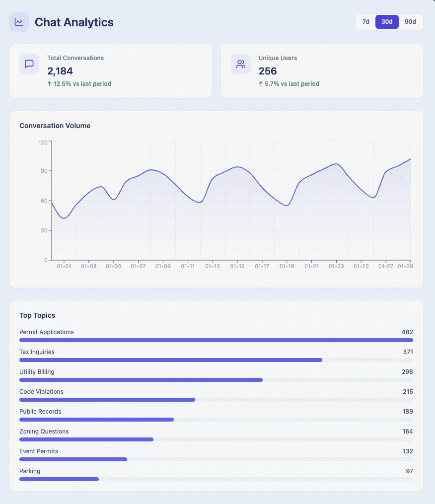Viewport: 435px width, 504px height.
Task: Click the Permit Applications progress bar
Action: click(x=216, y=340)
